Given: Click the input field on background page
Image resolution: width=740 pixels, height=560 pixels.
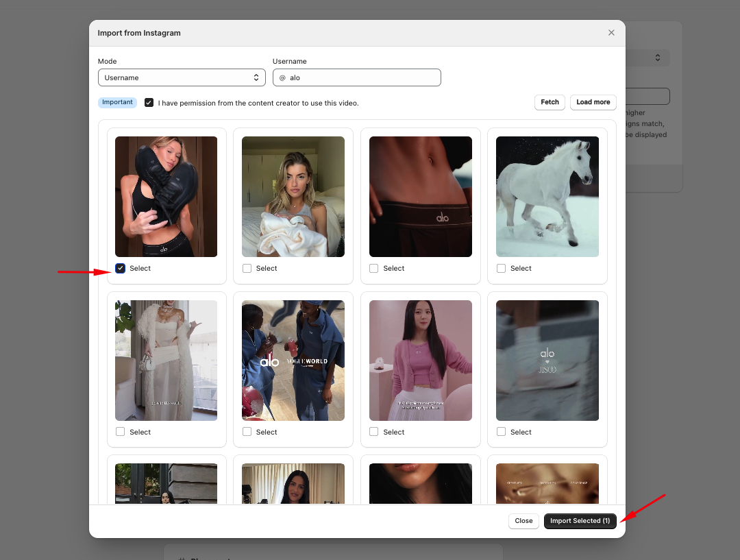Looking at the screenshot, I should coord(647,97).
